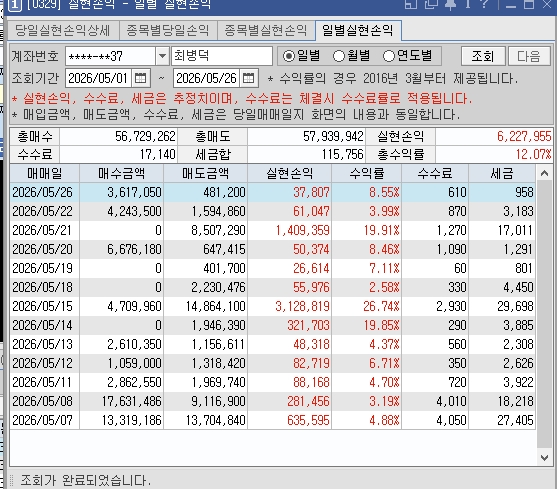The width and height of the screenshot is (557, 489).
Task: Click the window number 1 icon
Action: 15,5
